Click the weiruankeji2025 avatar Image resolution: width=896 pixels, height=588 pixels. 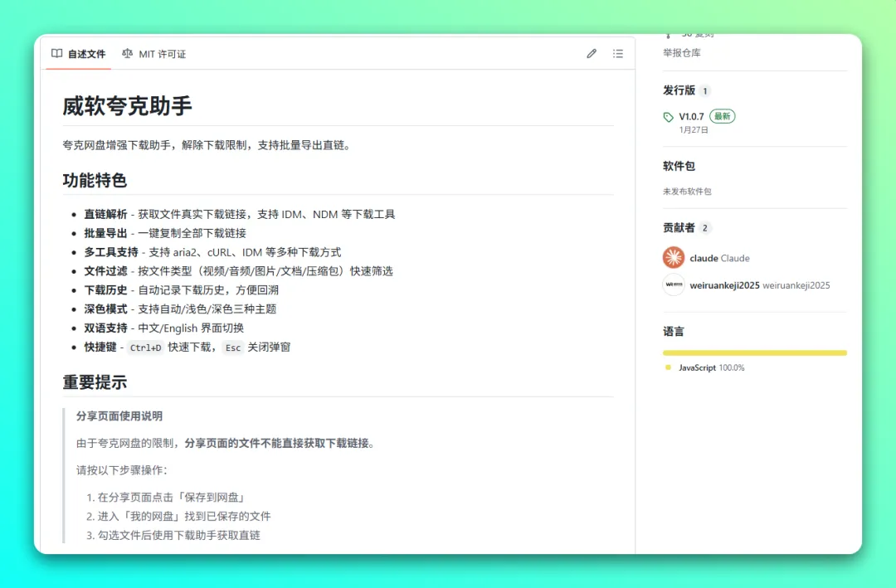pyautogui.click(x=674, y=284)
